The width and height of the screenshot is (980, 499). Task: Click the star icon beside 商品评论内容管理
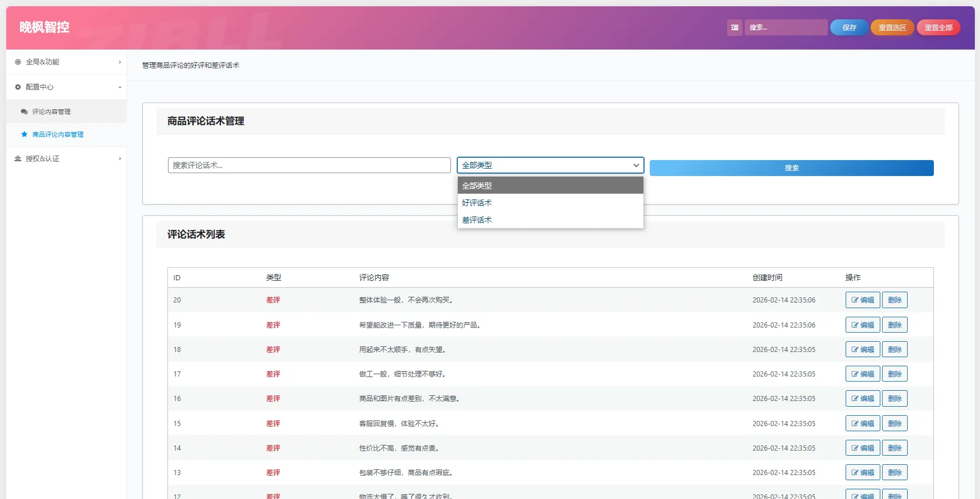pyautogui.click(x=24, y=134)
